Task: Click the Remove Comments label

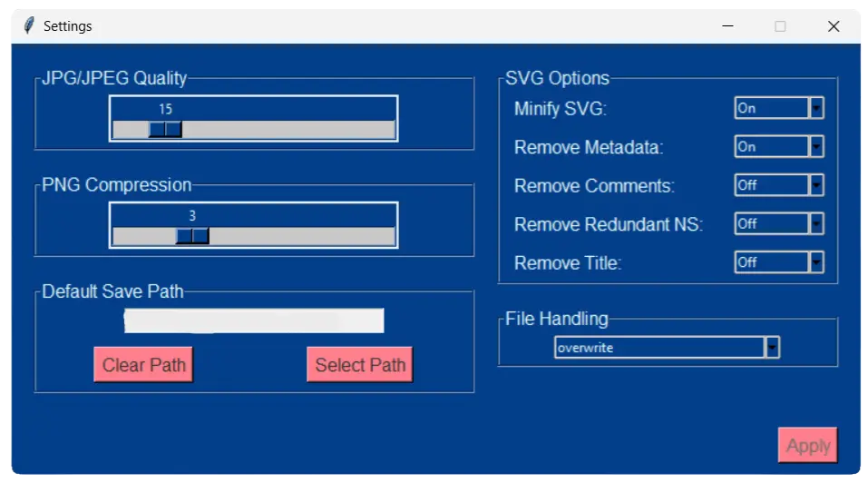Action: click(594, 185)
